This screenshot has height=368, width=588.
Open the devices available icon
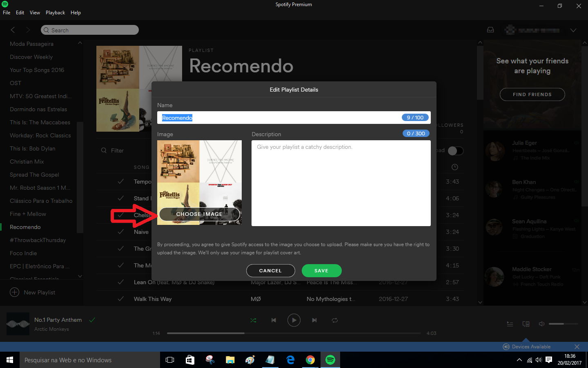526,324
